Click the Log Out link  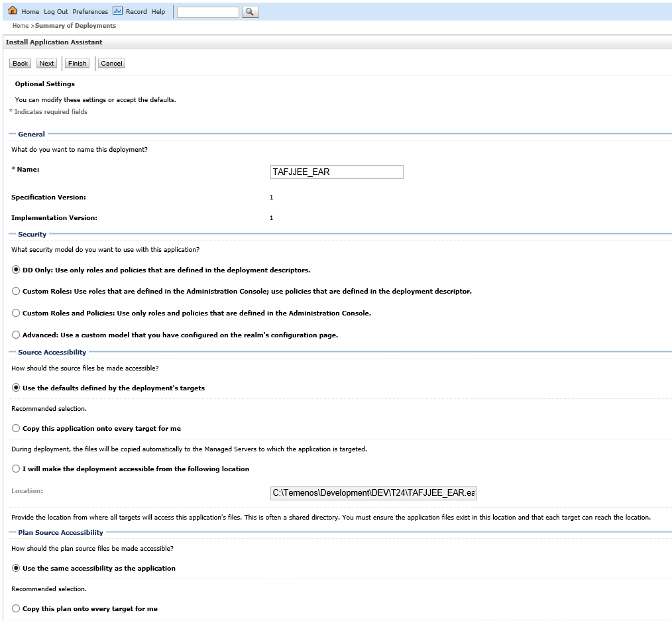click(x=56, y=12)
